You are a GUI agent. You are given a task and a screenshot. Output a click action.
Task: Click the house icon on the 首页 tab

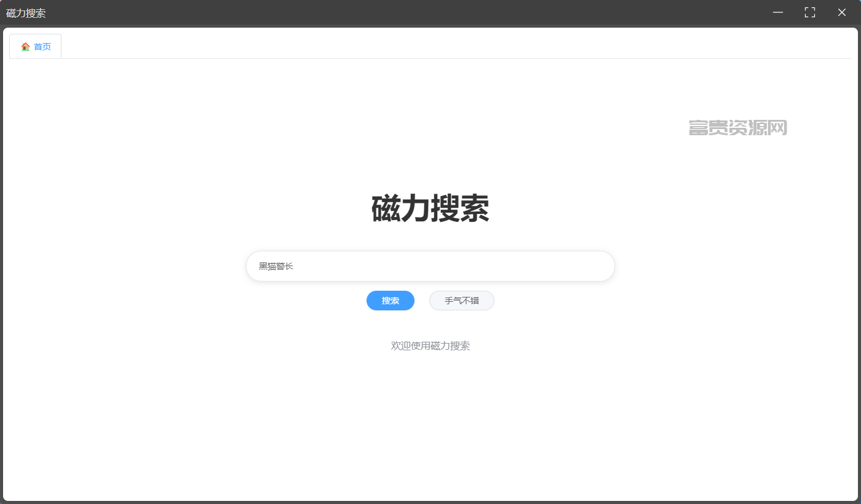25,47
